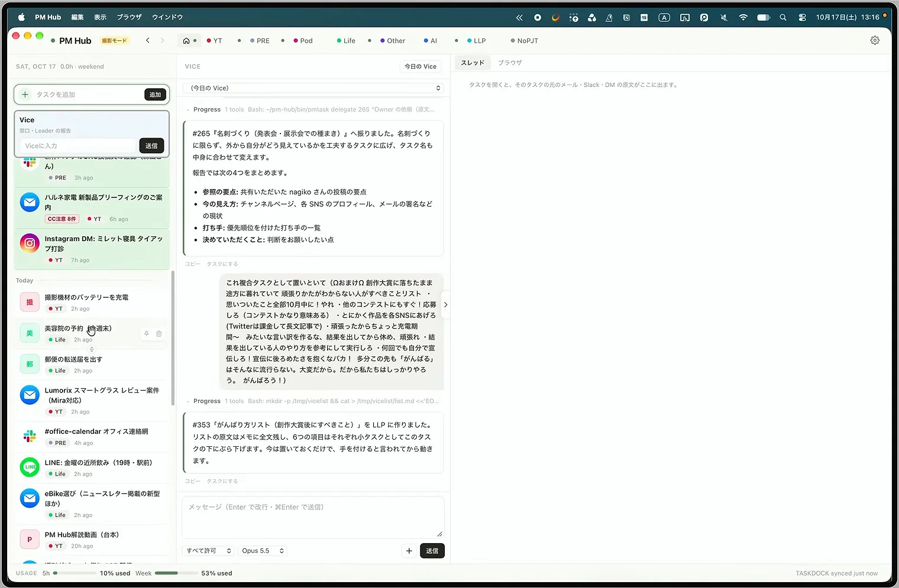Switch to the Life project tab

pyautogui.click(x=346, y=41)
